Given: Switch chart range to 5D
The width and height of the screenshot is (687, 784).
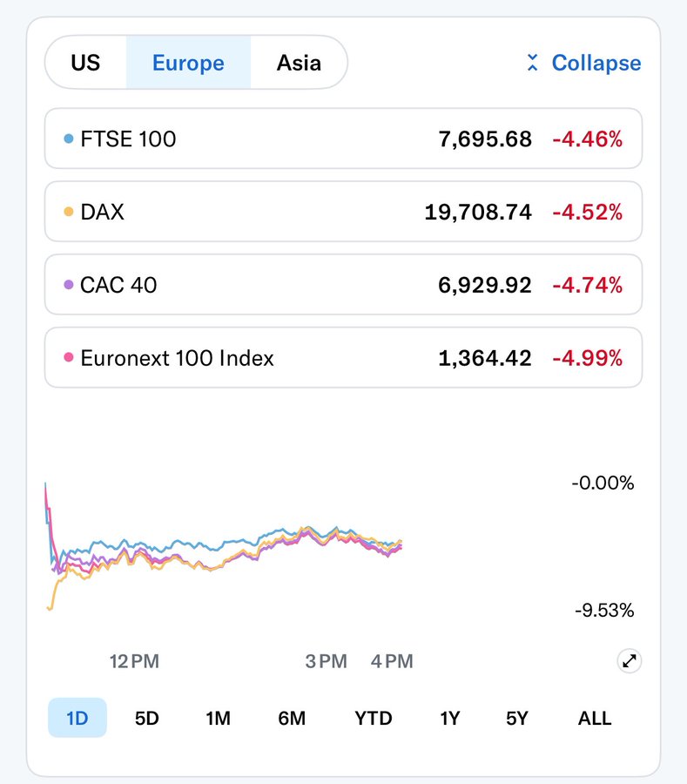Looking at the screenshot, I should tap(147, 719).
